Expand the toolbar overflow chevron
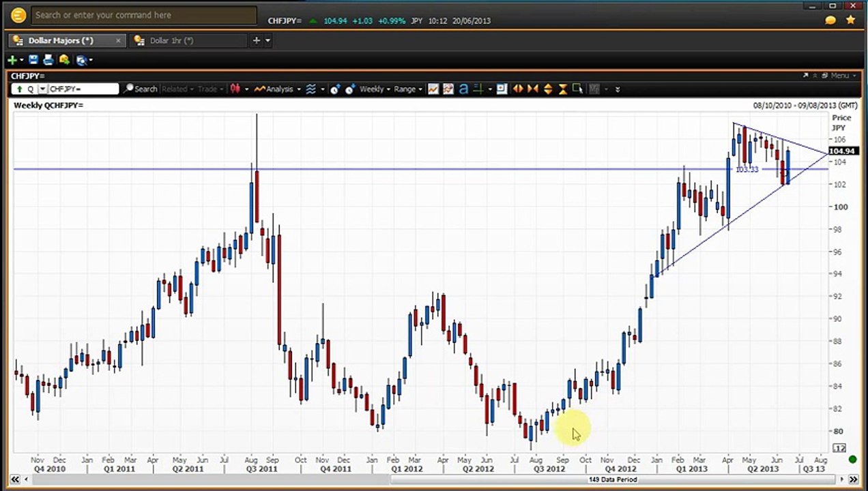868x491 pixels. [x=618, y=89]
